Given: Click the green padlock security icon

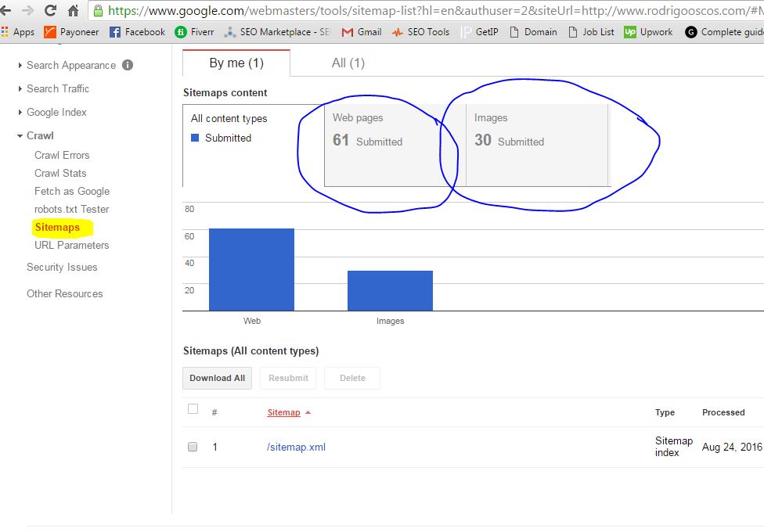Looking at the screenshot, I should click(99, 11).
